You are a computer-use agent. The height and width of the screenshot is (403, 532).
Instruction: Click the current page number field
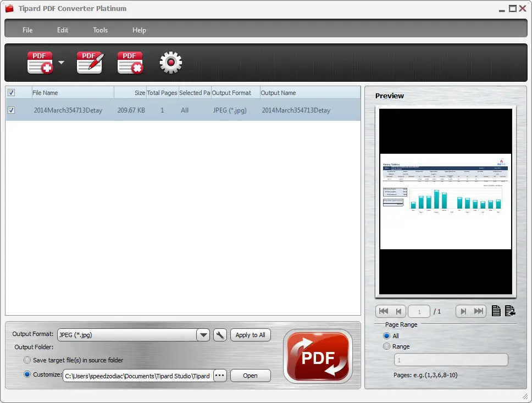point(419,311)
